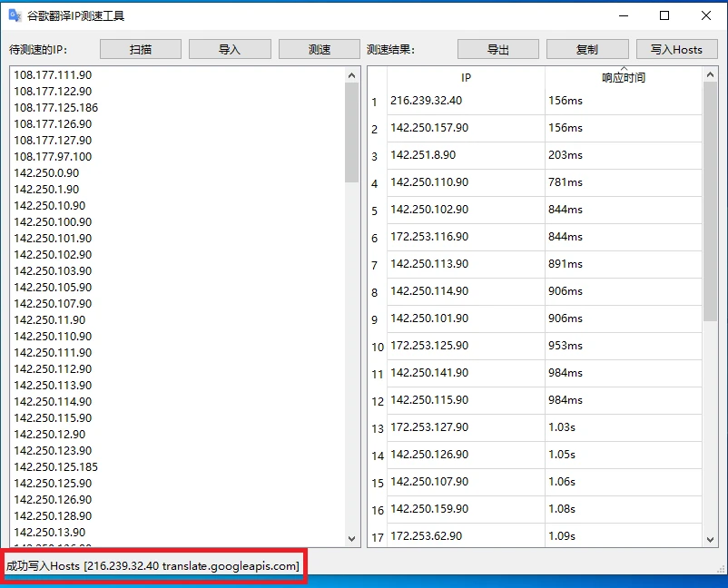
Task: Click row header number 12 in results
Action: (x=378, y=401)
